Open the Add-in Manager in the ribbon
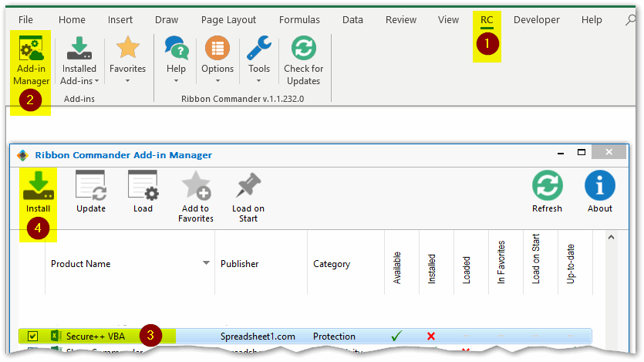The height and width of the screenshot is (362, 644). tap(31, 60)
